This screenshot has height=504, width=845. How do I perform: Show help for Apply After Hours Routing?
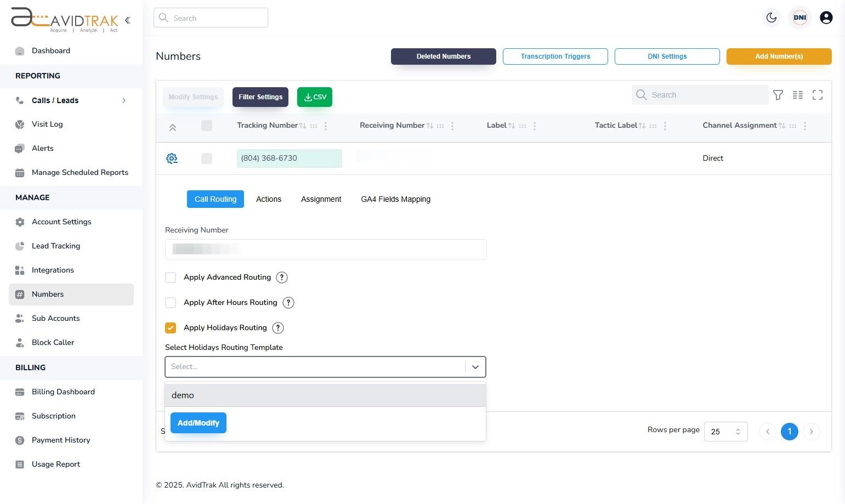[x=288, y=303]
